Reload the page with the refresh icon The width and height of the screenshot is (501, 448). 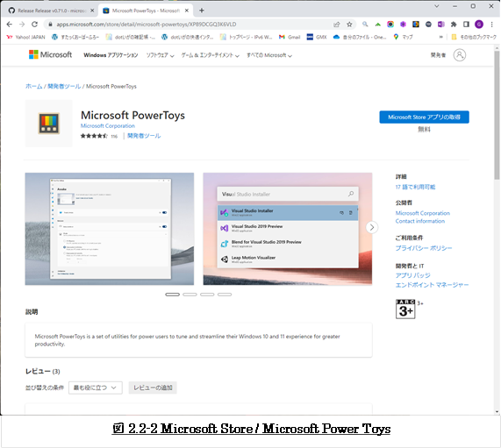(34, 25)
